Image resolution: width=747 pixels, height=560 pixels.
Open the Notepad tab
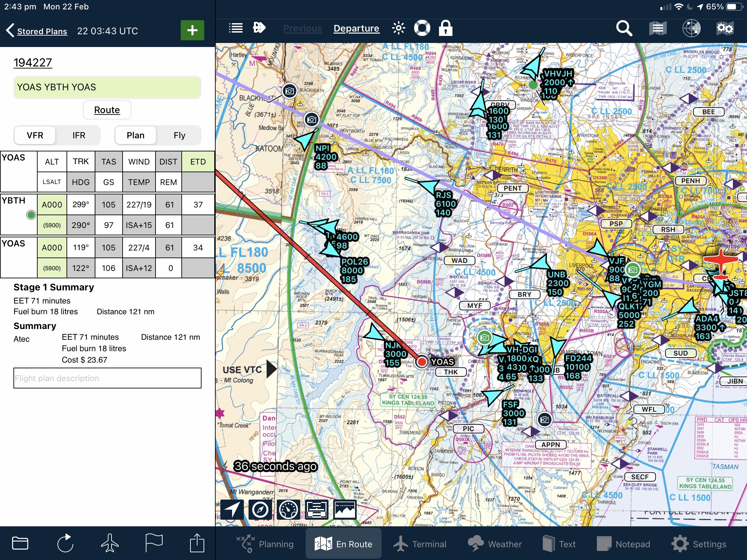(623, 544)
